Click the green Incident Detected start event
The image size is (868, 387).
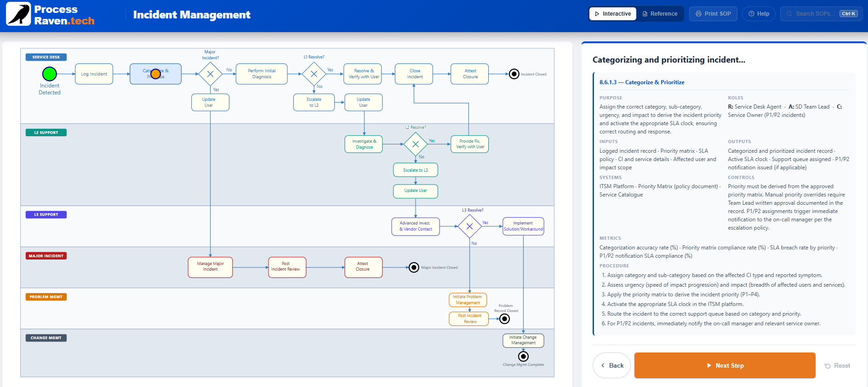50,74
